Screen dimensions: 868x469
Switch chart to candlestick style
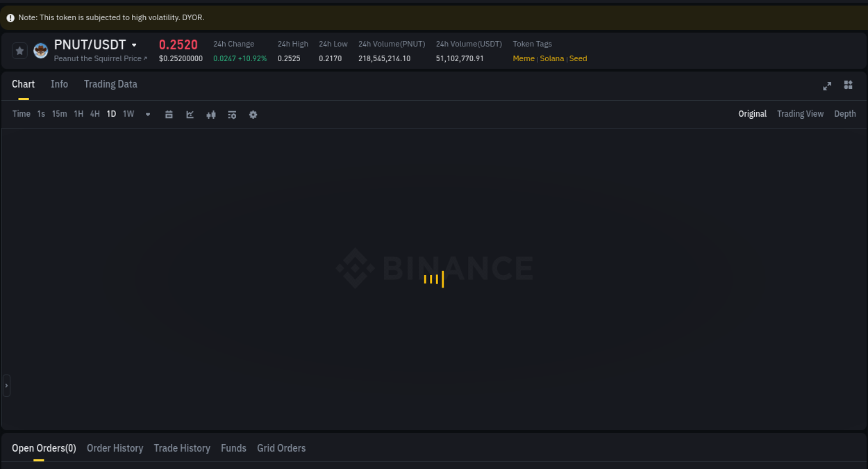coord(211,114)
